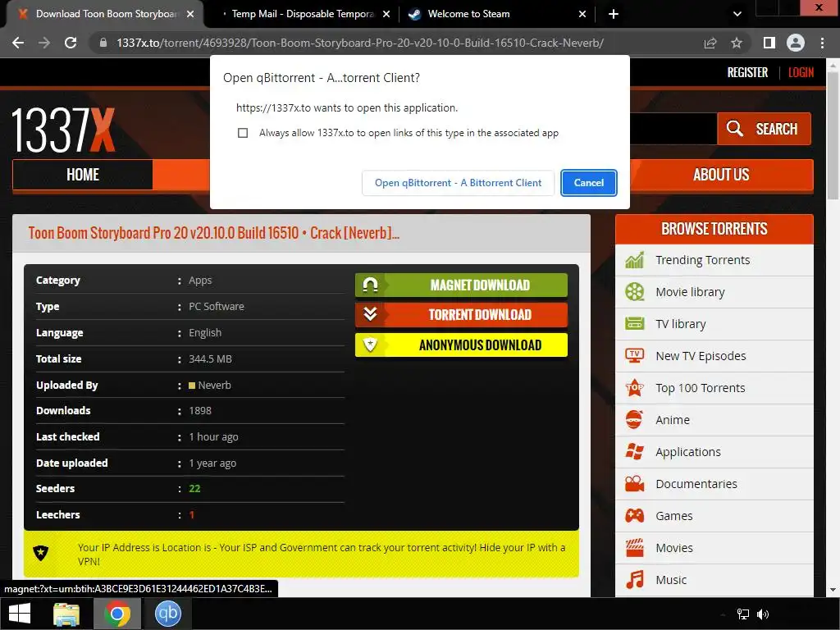
Task: Switch to the Temp Mail tab
Action: (302, 14)
